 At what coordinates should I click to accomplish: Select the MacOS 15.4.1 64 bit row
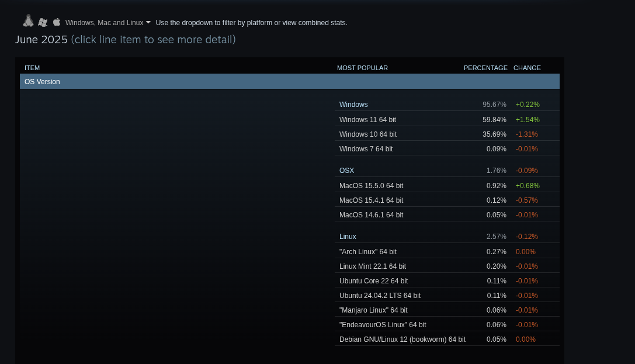[x=447, y=200]
